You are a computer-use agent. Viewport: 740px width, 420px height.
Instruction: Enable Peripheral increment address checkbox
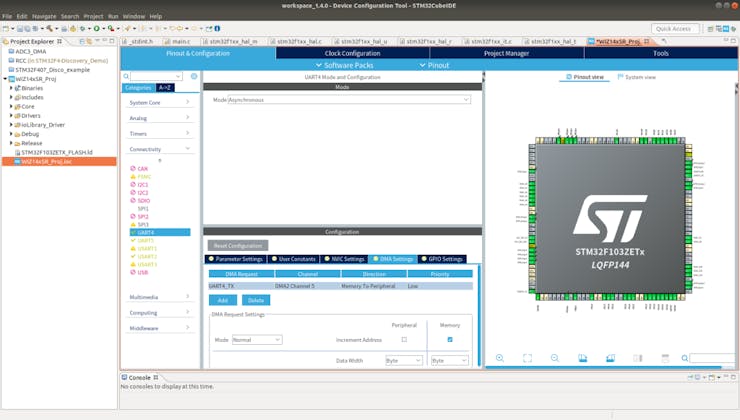[x=404, y=339]
